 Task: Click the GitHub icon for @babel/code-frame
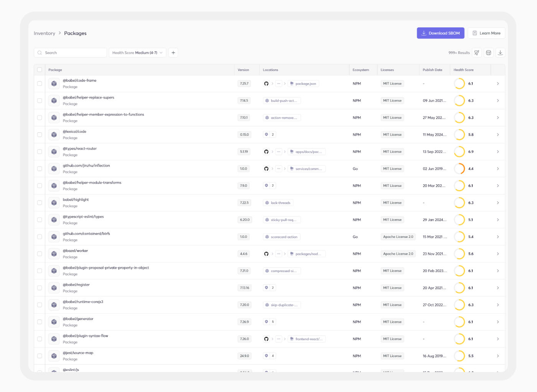pos(266,83)
